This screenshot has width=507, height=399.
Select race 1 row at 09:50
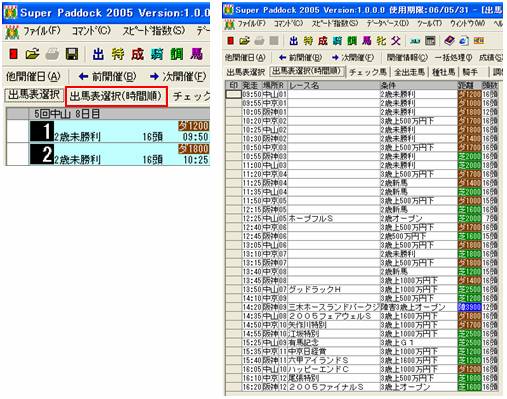tap(108, 131)
